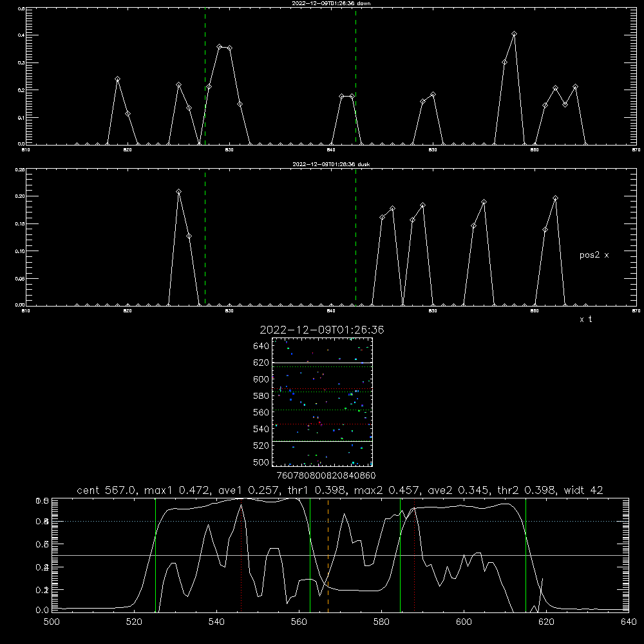Select the dawn plot green dashed line near 842
The width and height of the screenshot is (644, 644).
pos(355,76)
